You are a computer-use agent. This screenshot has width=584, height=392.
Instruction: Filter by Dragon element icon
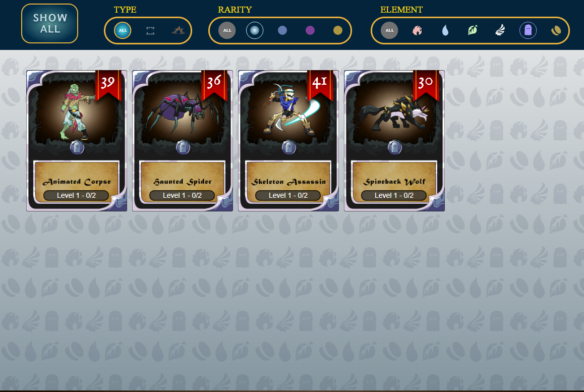pyautogui.click(x=556, y=31)
